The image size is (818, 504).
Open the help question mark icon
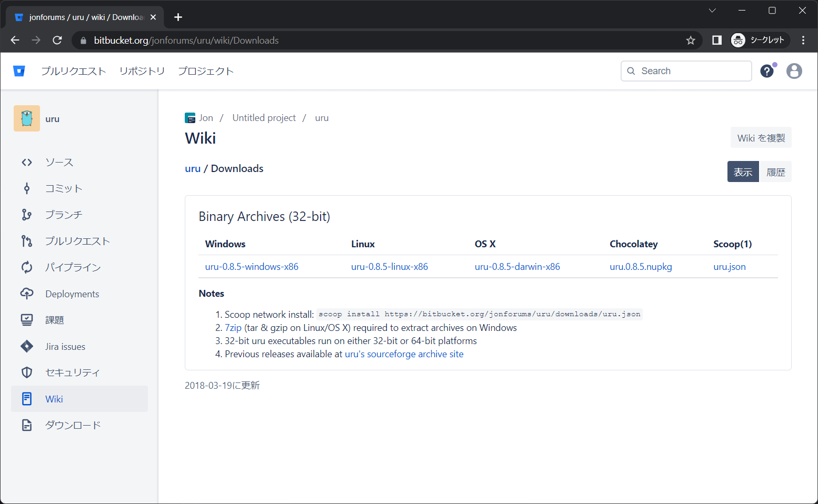click(767, 70)
